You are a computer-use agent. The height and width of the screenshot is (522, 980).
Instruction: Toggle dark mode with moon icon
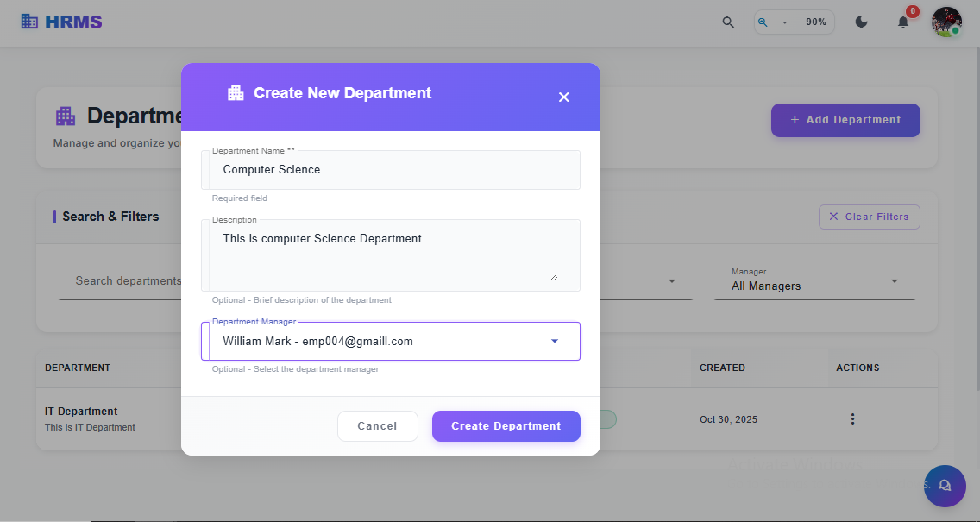[861, 22]
